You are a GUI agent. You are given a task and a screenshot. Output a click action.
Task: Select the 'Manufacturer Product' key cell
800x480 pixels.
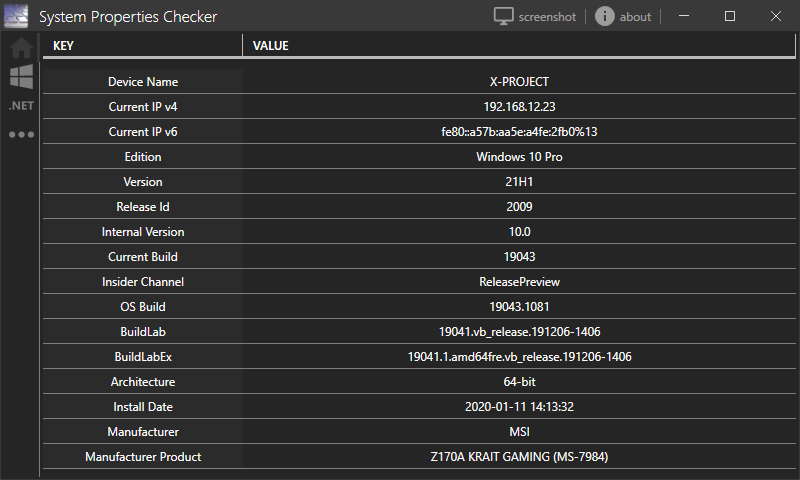click(143, 457)
